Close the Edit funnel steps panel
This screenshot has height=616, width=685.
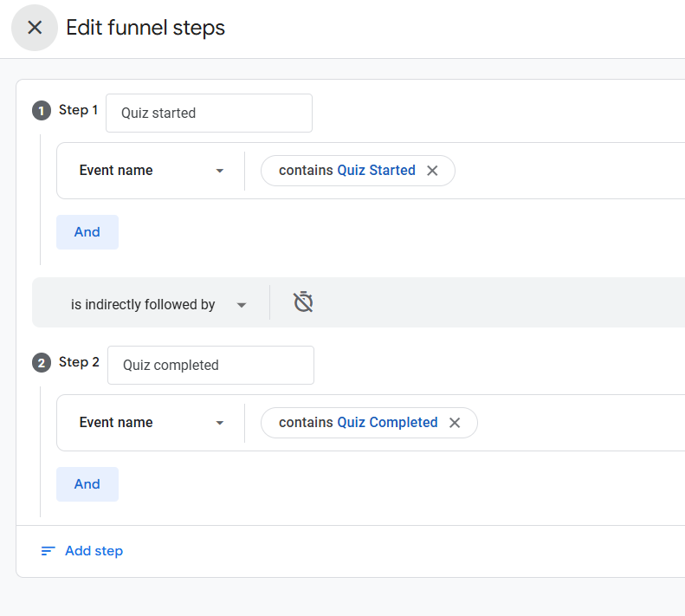35,28
